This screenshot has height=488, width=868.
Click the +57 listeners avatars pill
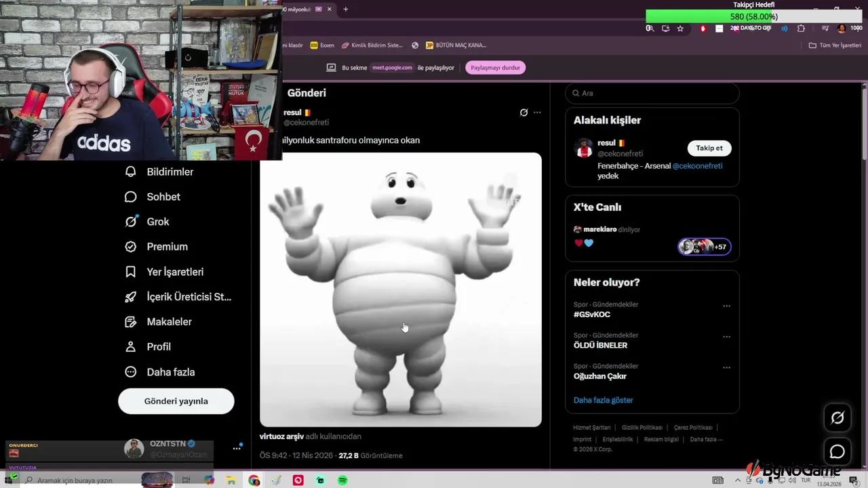point(705,247)
